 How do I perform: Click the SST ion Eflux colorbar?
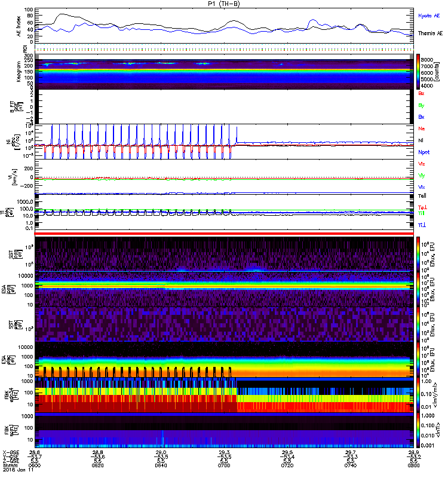[418, 254]
